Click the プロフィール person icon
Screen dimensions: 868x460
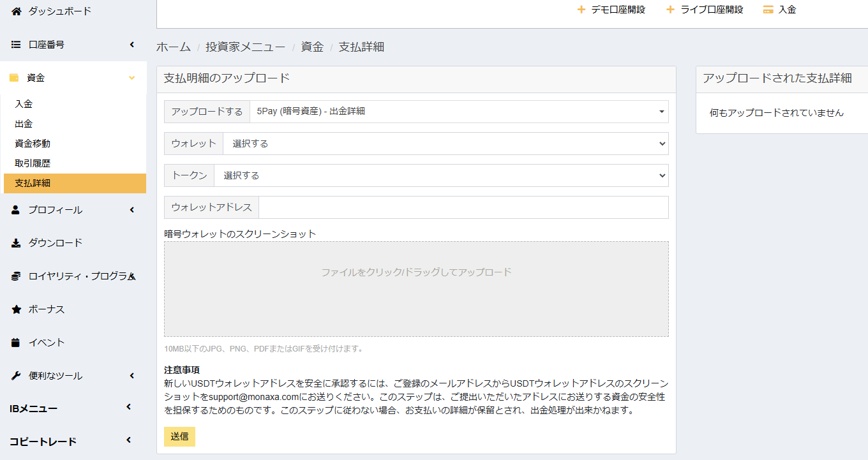17,210
